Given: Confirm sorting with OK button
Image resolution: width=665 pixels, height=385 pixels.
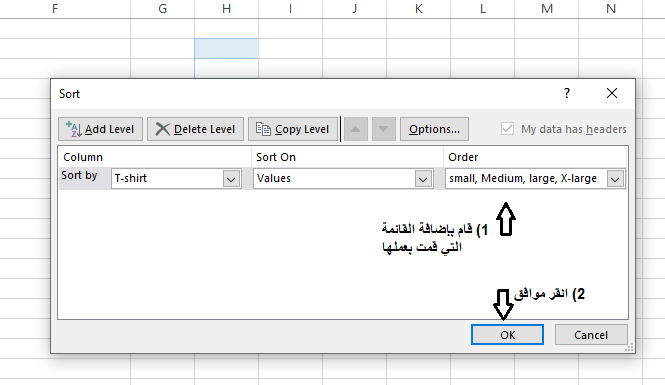Looking at the screenshot, I should [507, 335].
